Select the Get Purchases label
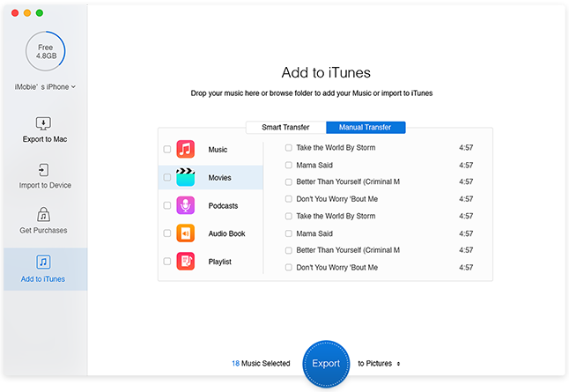569x392 pixels. point(43,231)
